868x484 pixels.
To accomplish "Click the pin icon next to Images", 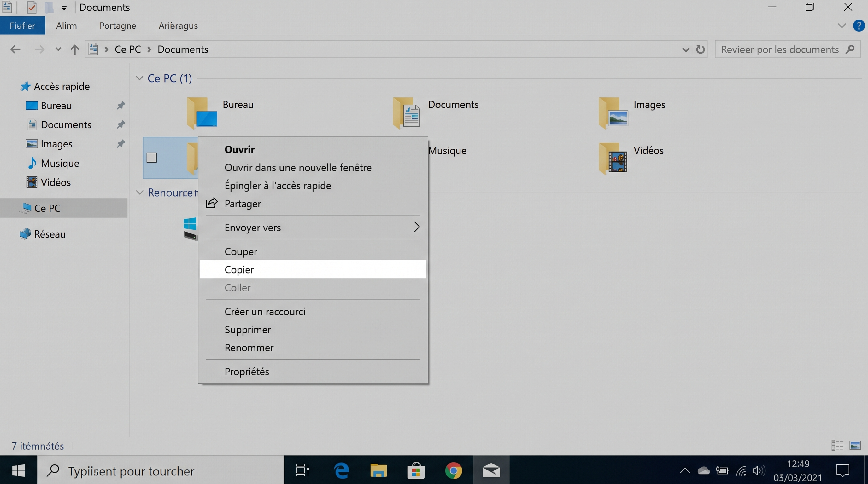I will coord(120,144).
